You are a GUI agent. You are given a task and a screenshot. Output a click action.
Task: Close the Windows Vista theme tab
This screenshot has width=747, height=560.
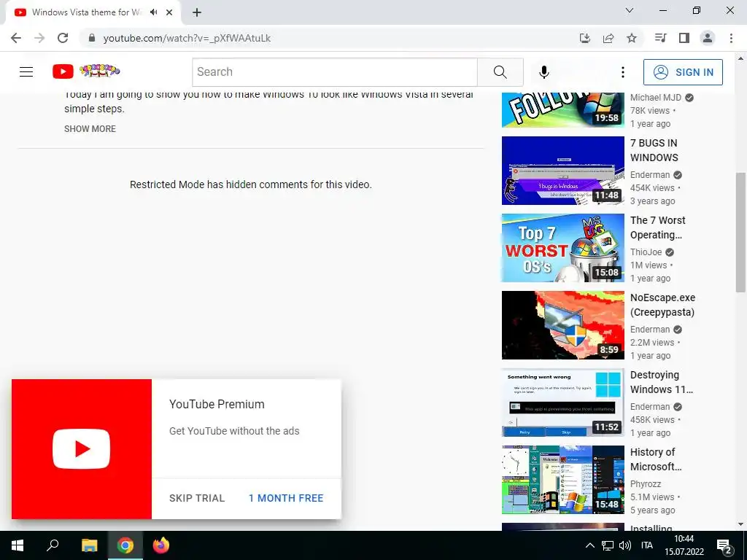tap(169, 12)
